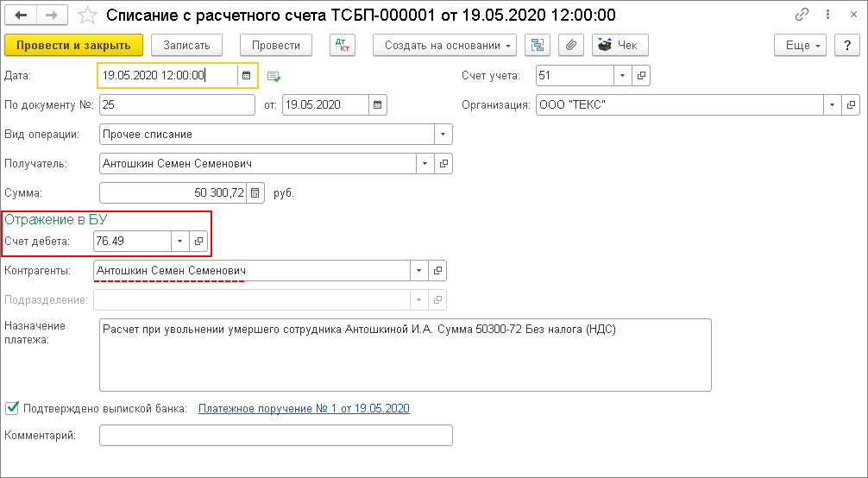Open calendar picker for Дата field
Screen dimensions: 868x478
(247, 75)
